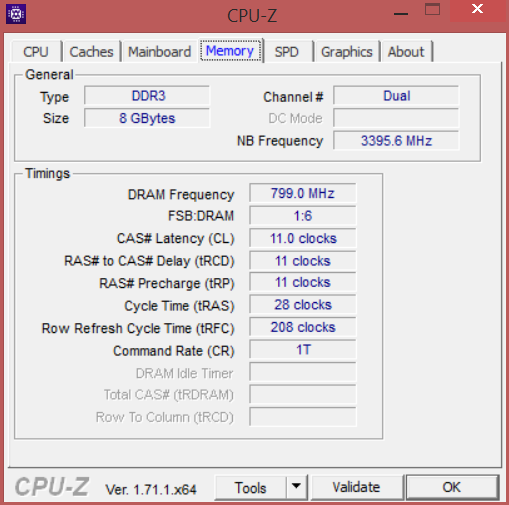Click the NB Frequency value field
509x505 pixels.
(396, 141)
